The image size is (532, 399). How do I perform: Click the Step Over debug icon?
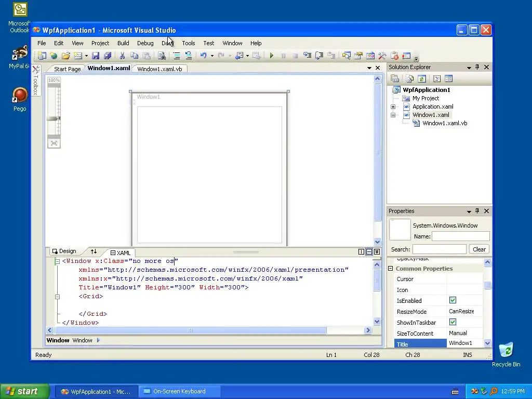coord(320,56)
